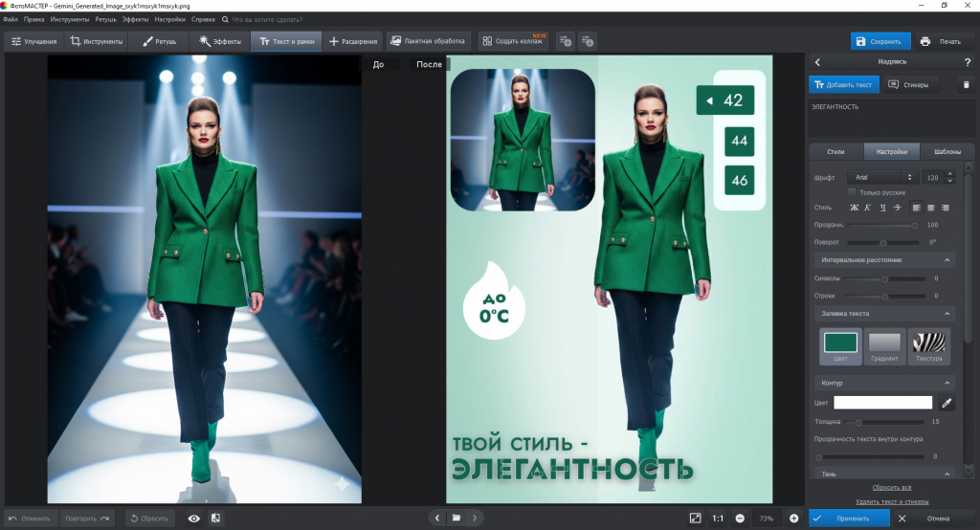Click the Сбросить reset button

[149, 519]
